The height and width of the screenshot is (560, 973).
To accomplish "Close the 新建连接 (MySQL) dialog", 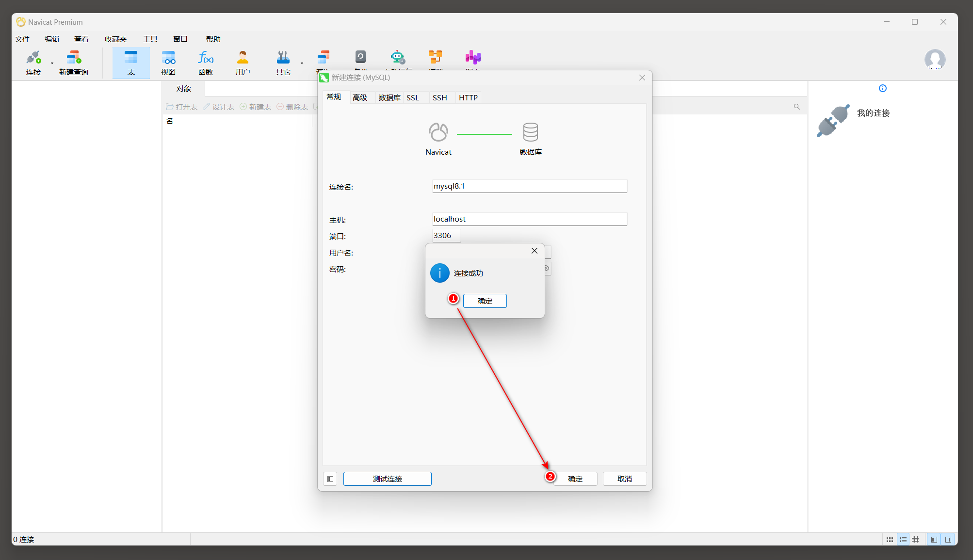I will (x=642, y=78).
